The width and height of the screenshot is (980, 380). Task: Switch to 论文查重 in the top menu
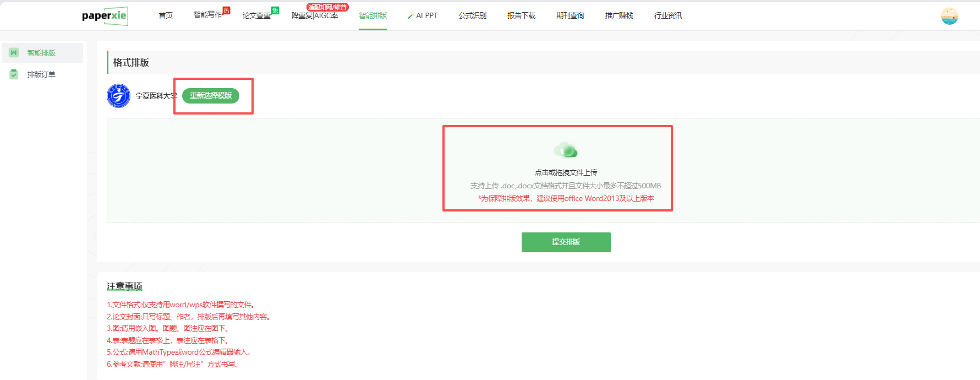pos(256,15)
